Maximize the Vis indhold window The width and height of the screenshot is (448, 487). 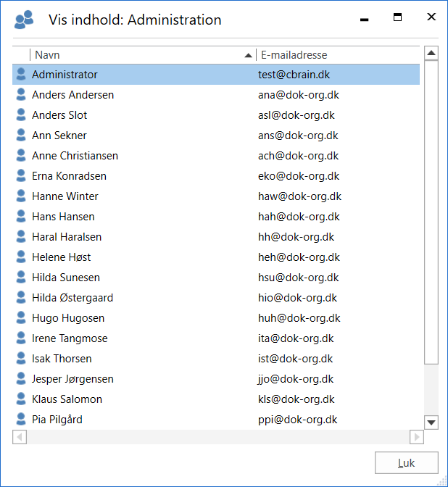click(x=397, y=17)
